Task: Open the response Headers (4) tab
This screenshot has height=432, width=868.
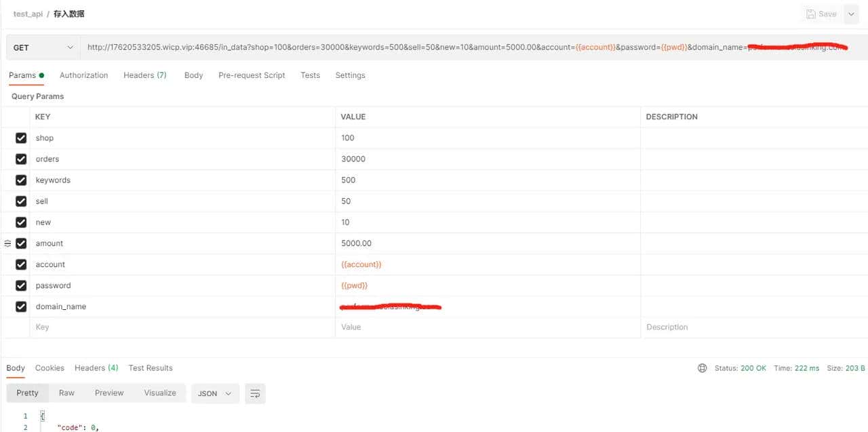Action: click(96, 368)
